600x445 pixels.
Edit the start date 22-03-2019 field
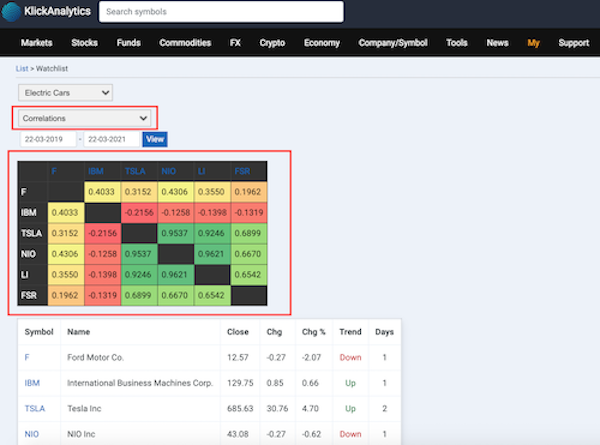click(48, 139)
